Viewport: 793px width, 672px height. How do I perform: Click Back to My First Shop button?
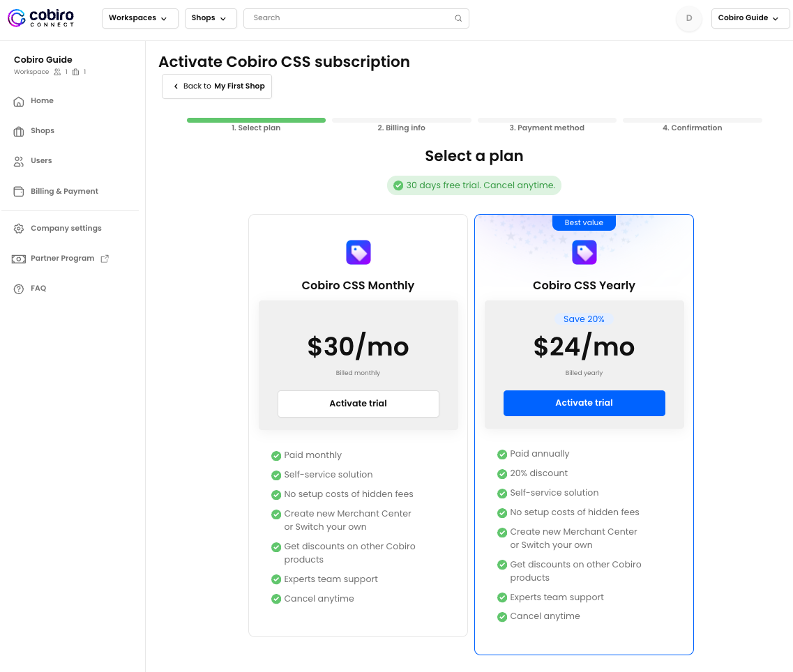click(217, 86)
